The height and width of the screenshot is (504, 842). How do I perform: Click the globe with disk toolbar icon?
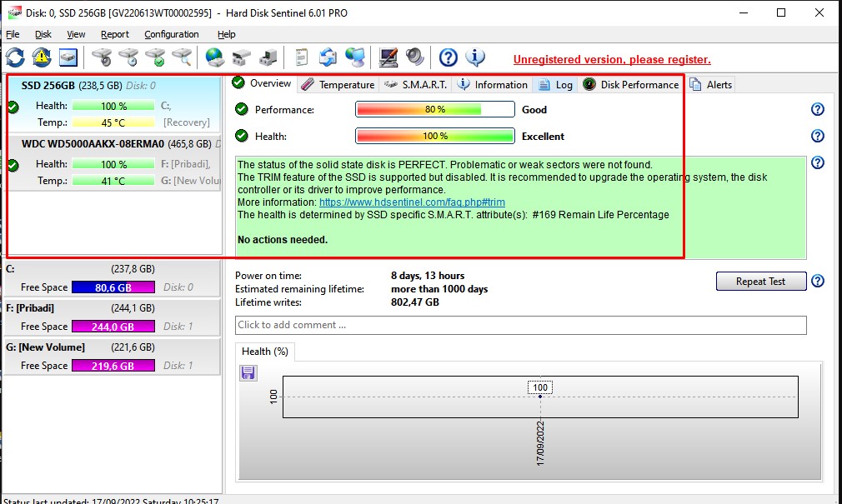(215, 57)
